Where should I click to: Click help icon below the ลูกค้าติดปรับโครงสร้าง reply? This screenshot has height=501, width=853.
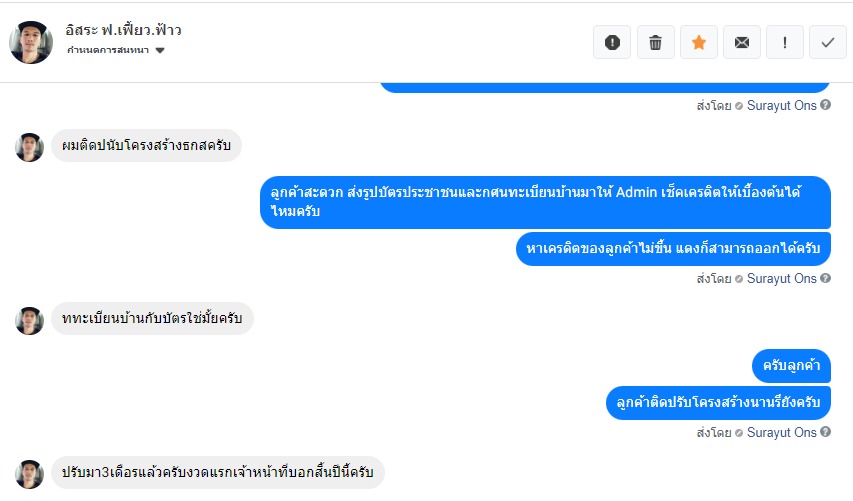pos(826,432)
